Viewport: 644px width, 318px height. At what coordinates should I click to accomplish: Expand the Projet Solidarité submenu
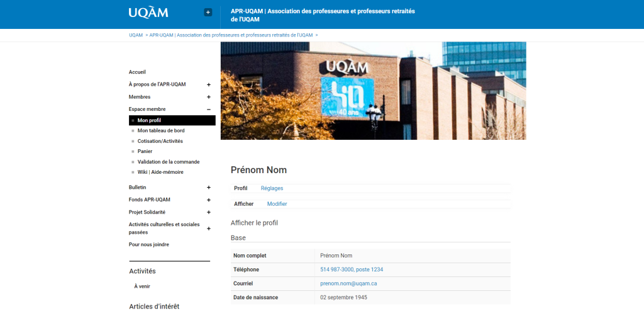click(x=209, y=212)
